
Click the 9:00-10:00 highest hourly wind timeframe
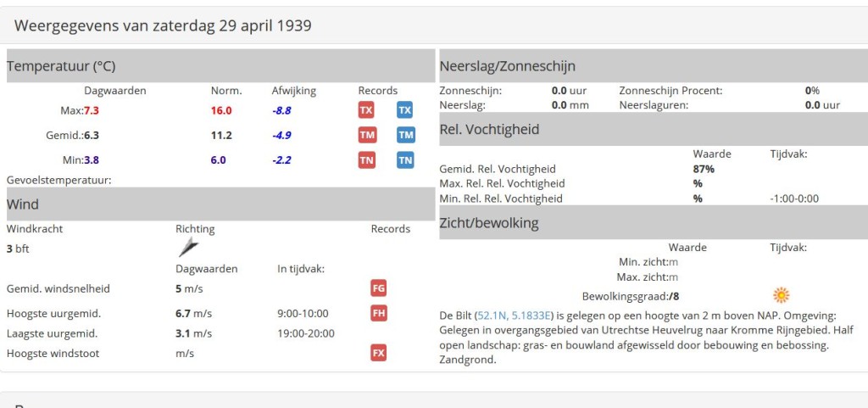[303, 314]
